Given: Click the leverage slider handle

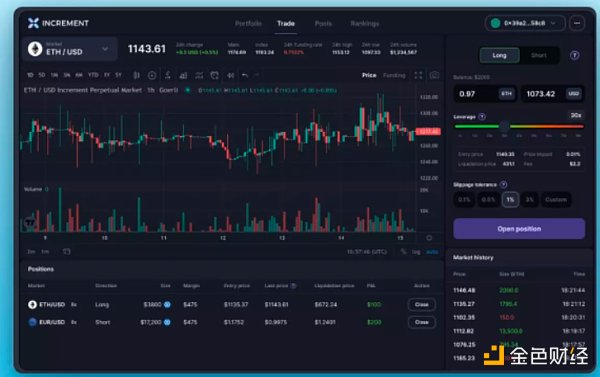Looking at the screenshot, I should 504,126.
